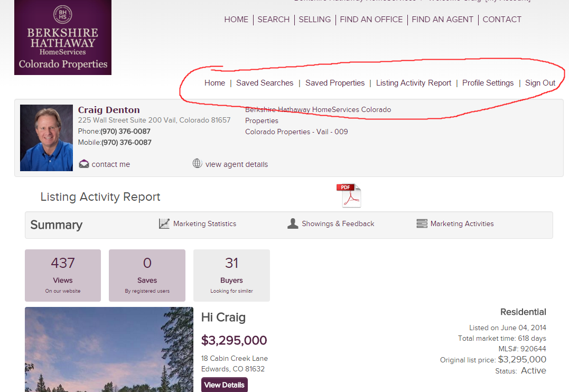Click the Listed on June 04, 2014 text
569x392 pixels.
click(508, 328)
